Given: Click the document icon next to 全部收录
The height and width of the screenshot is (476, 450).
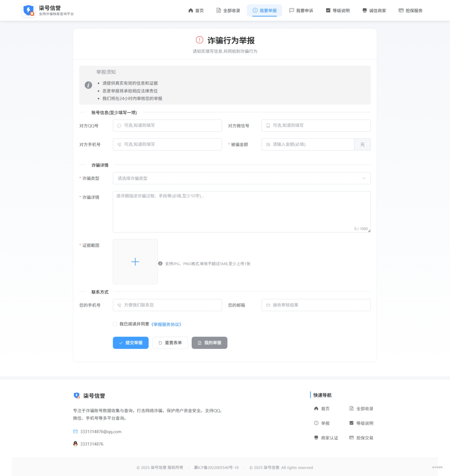Looking at the screenshot, I should (218, 11).
